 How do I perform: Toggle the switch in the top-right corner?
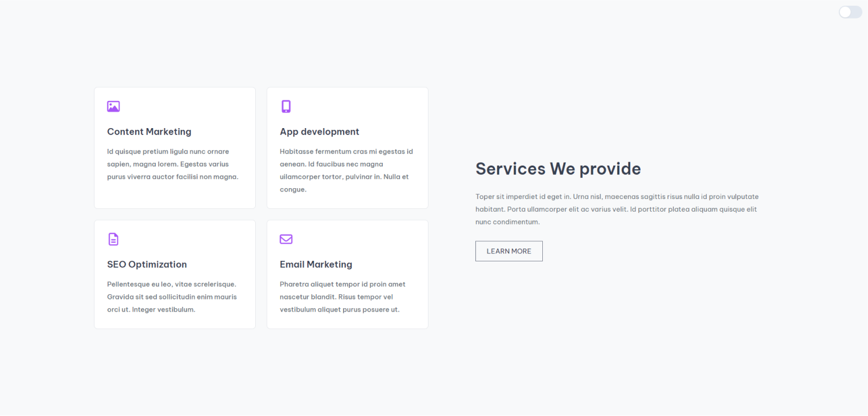(x=850, y=12)
